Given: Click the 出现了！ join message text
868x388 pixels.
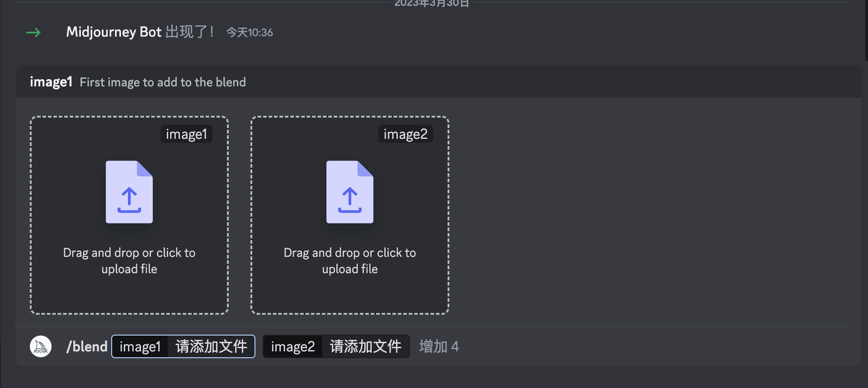Looking at the screenshot, I should coord(190,32).
